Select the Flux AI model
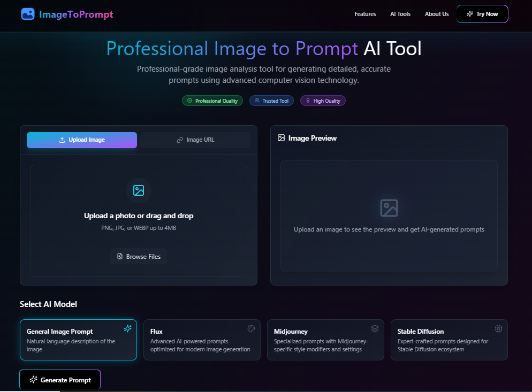Image resolution: width=532 pixels, height=392 pixels. [202, 340]
